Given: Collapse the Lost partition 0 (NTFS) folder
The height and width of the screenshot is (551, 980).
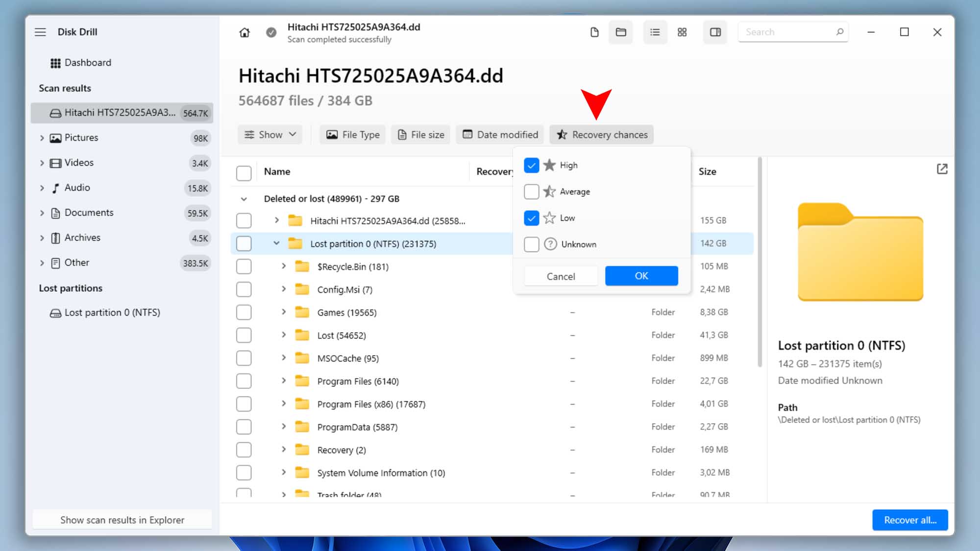Looking at the screenshot, I should [x=276, y=243].
